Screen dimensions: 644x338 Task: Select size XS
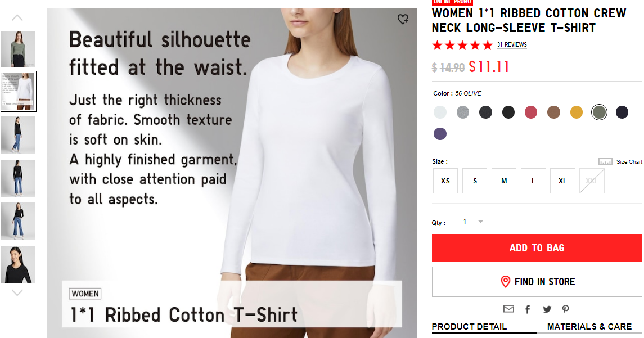coord(445,181)
